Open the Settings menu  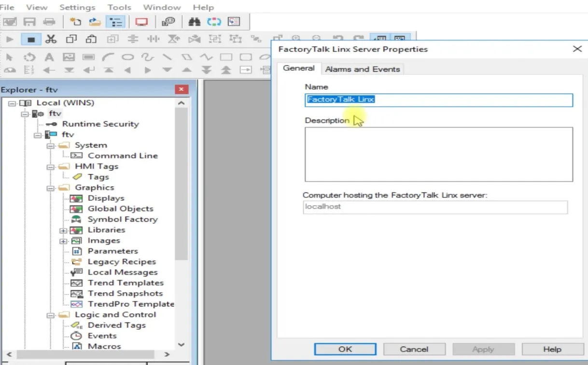coord(77,7)
